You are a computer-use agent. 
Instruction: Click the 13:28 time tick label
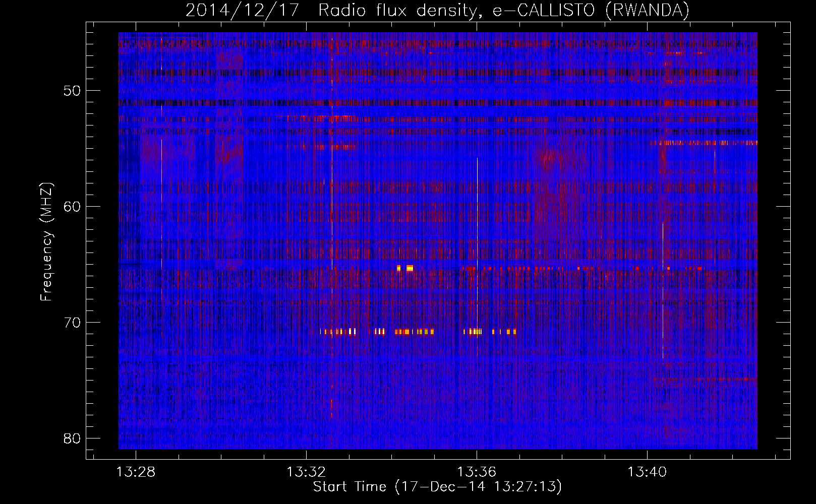(136, 472)
